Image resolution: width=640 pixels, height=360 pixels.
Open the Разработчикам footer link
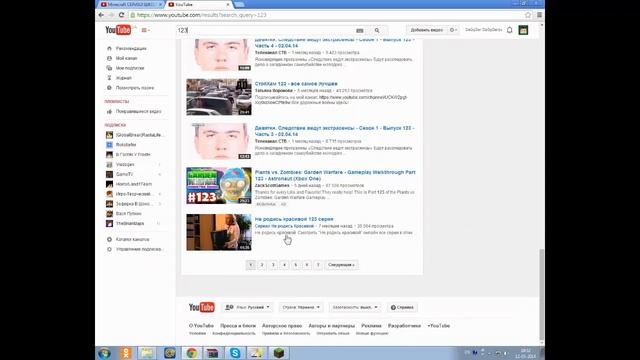(404, 326)
